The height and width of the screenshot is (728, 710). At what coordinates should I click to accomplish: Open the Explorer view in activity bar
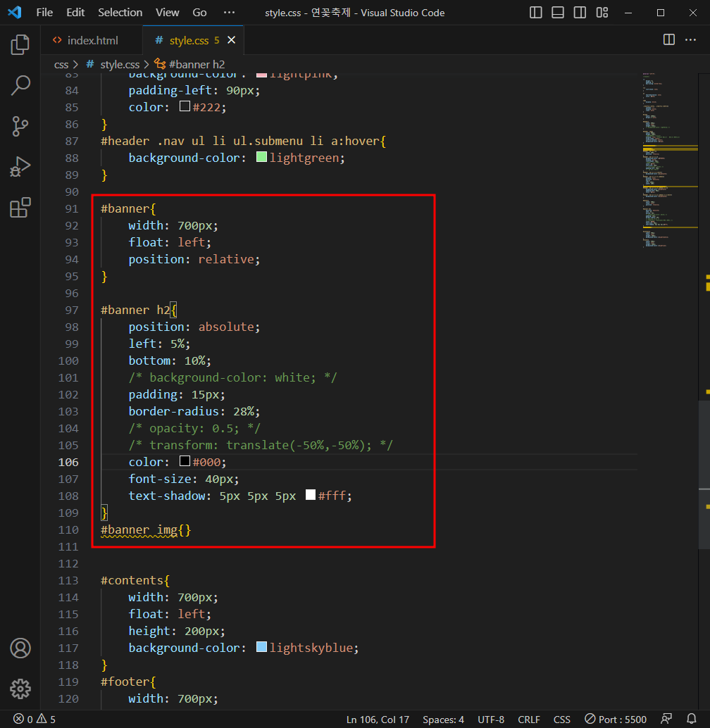tap(20, 44)
